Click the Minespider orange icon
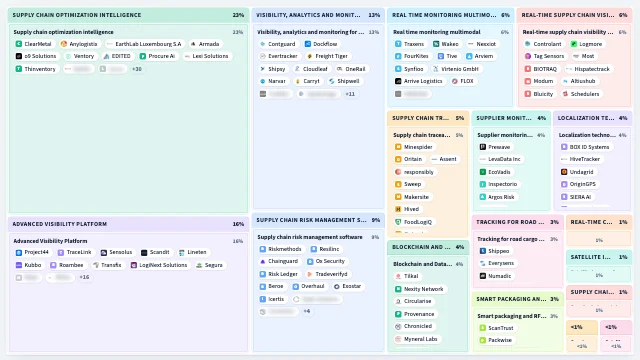640x360 pixels. (x=398, y=147)
